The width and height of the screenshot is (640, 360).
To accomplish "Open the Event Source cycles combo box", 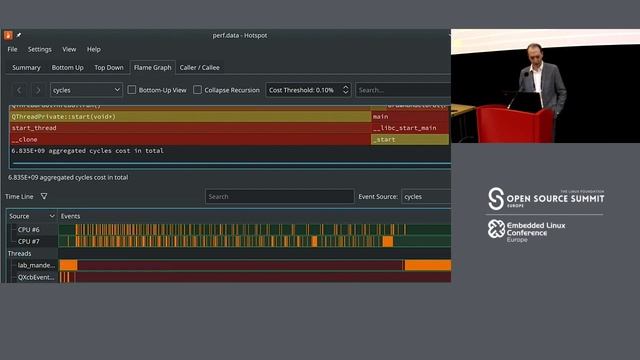I will 426,197.
